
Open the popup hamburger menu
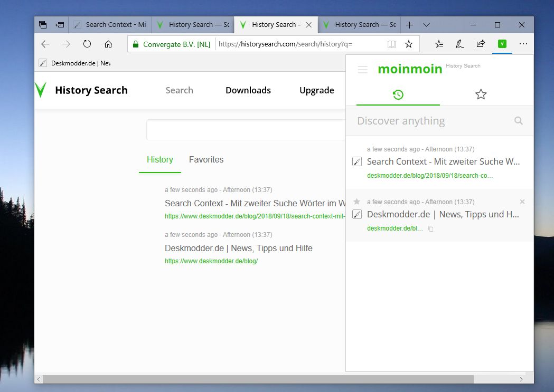pyautogui.click(x=363, y=69)
